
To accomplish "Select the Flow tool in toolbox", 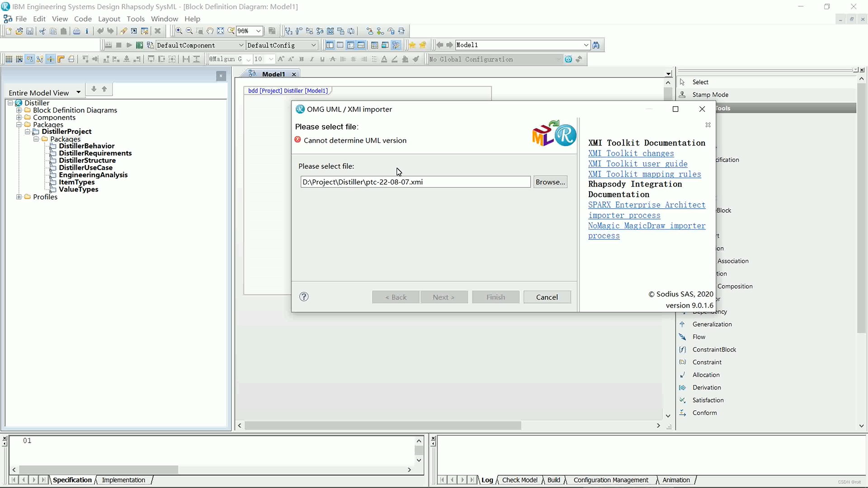I will 698,337.
